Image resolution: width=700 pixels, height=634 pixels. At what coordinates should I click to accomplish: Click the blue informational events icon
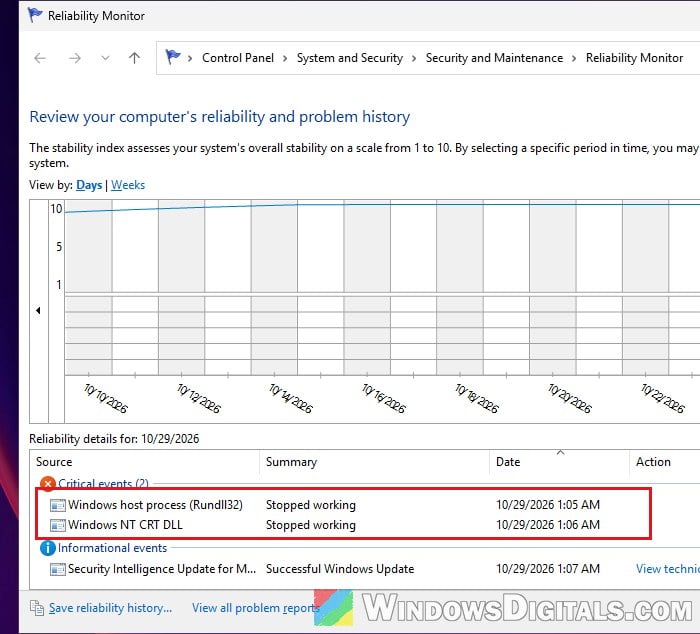[48, 548]
